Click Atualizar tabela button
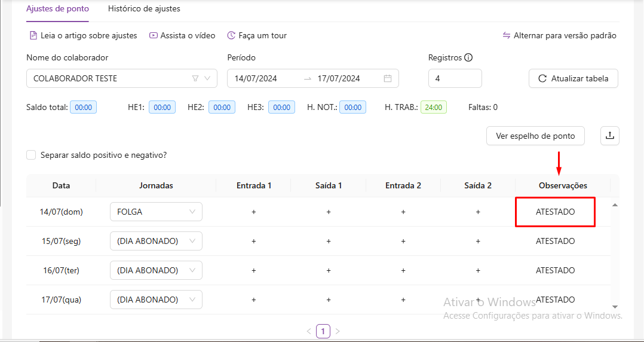Screen dimensions: 644x342 573,78
